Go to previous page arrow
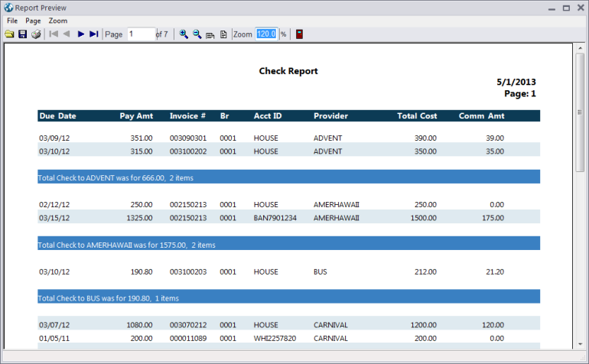The image size is (589, 364). (x=67, y=34)
